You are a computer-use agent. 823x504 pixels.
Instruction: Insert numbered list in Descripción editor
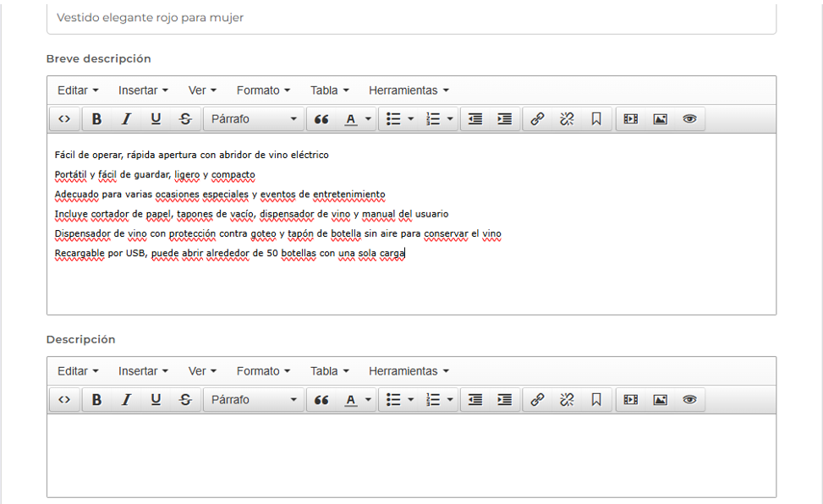[433, 400]
